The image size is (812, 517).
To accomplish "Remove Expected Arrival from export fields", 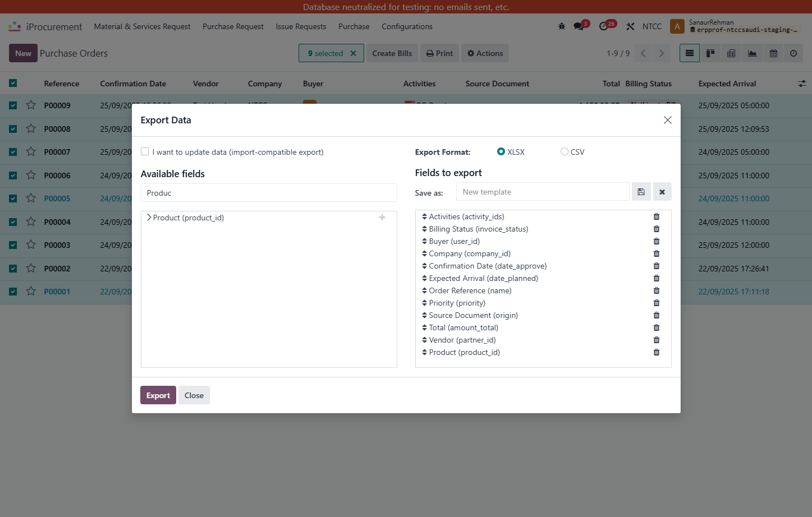I will tap(657, 278).
